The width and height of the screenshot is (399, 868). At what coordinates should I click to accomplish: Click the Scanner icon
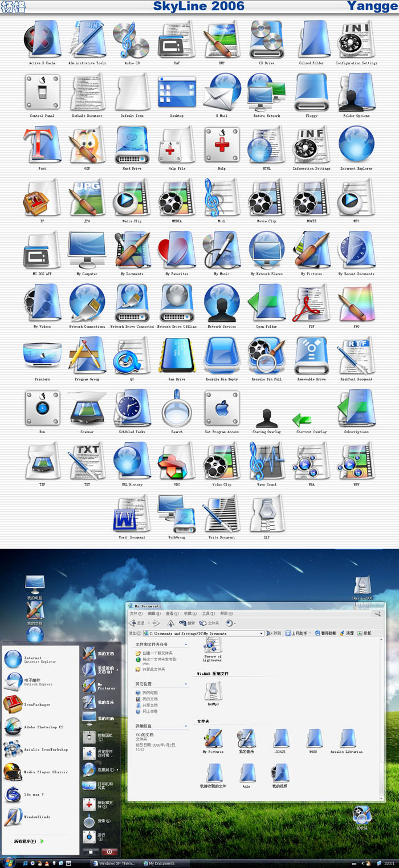pos(87,408)
